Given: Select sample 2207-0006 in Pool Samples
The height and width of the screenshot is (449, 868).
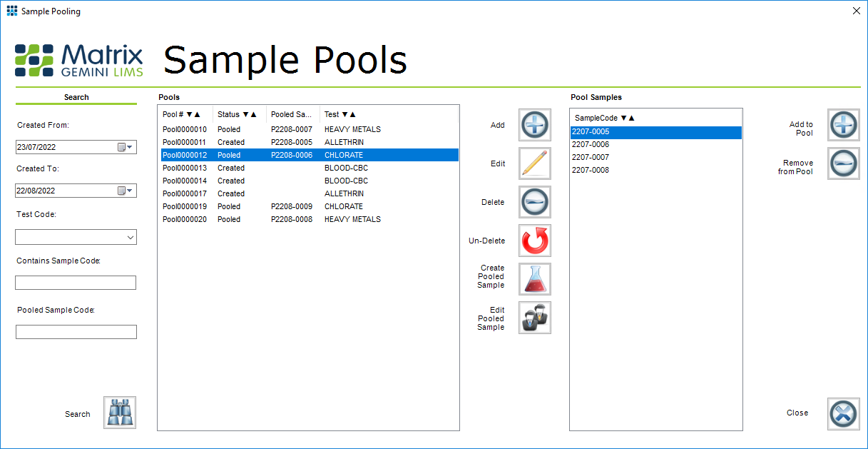Looking at the screenshot, I should (x=621, y=144).
